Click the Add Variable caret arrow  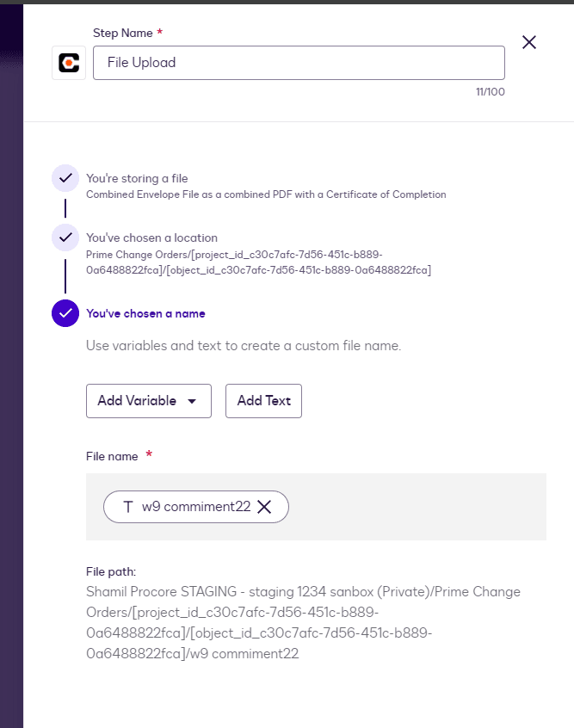[192, 401]
